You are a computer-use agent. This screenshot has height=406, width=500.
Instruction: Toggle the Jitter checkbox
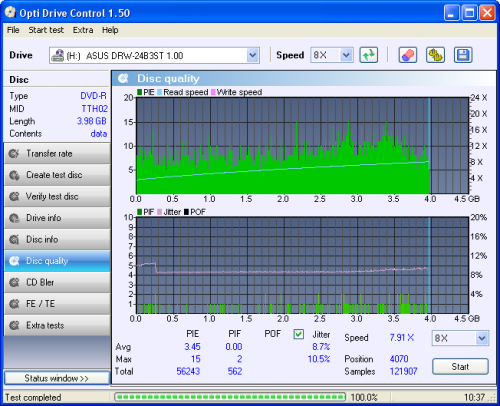299,334
